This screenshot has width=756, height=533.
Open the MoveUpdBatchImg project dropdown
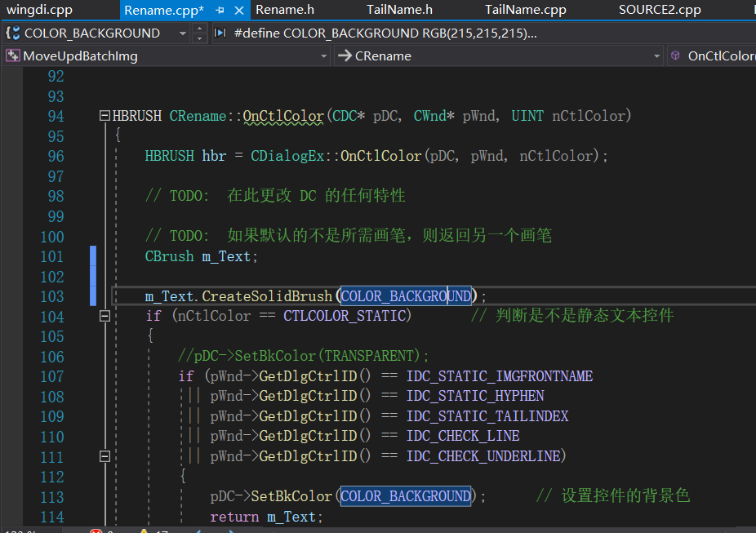(322, 55)
